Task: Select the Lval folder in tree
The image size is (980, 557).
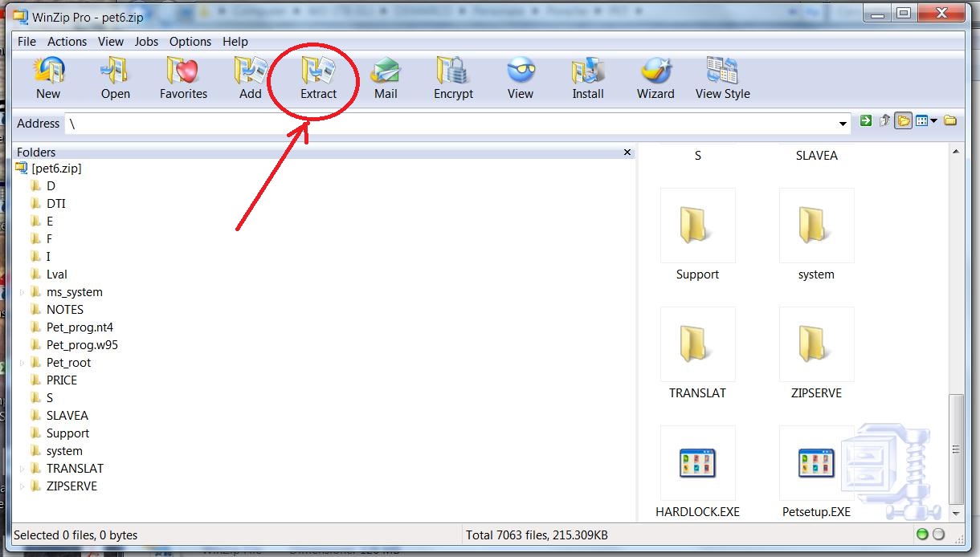Action: coord(56,274)
